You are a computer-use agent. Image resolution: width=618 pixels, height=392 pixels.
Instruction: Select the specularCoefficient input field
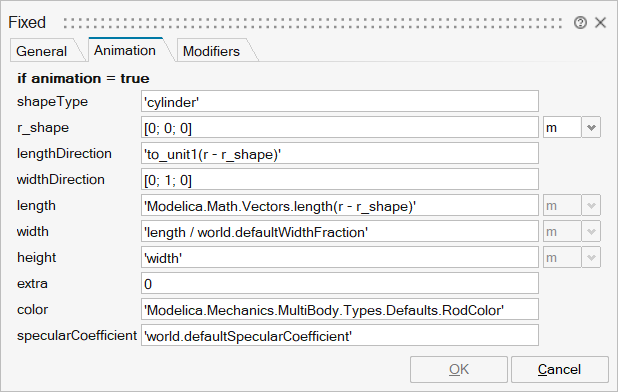coord(340,336)
